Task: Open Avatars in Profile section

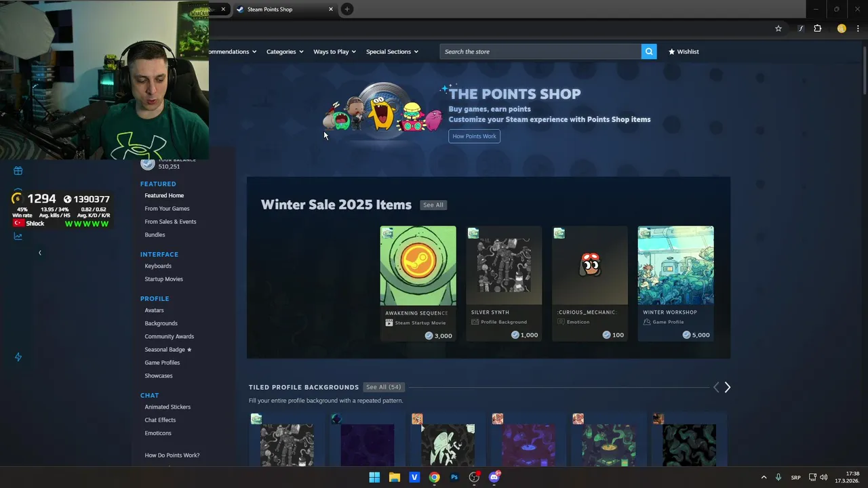Action: click(x=154, y=310)
